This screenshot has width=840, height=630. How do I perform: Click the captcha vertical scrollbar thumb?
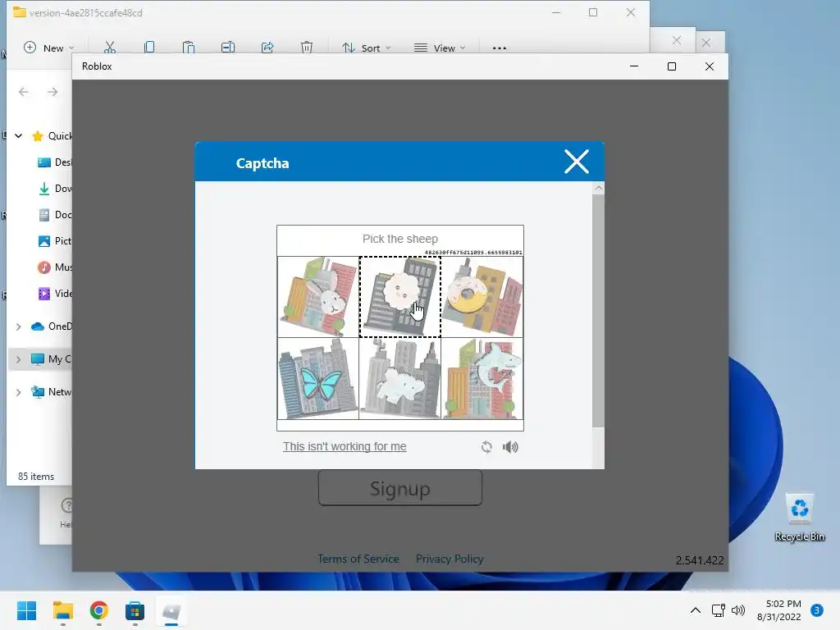coord(598,311)
